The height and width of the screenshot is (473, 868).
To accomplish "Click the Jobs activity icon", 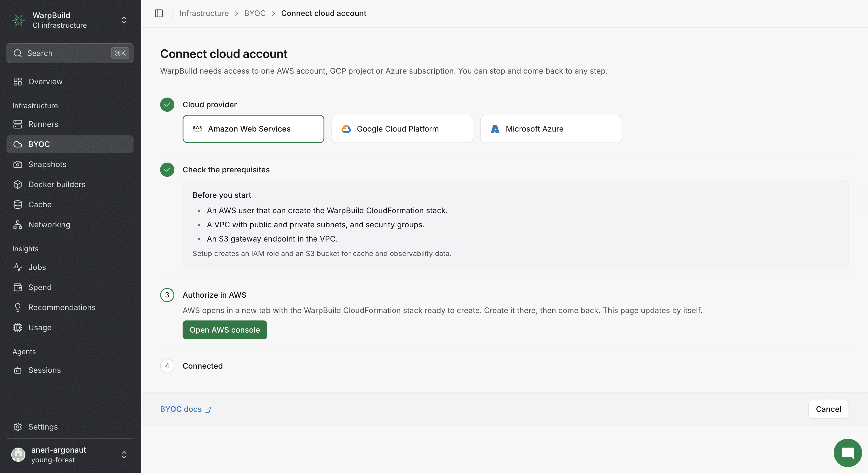I will 17,267.
